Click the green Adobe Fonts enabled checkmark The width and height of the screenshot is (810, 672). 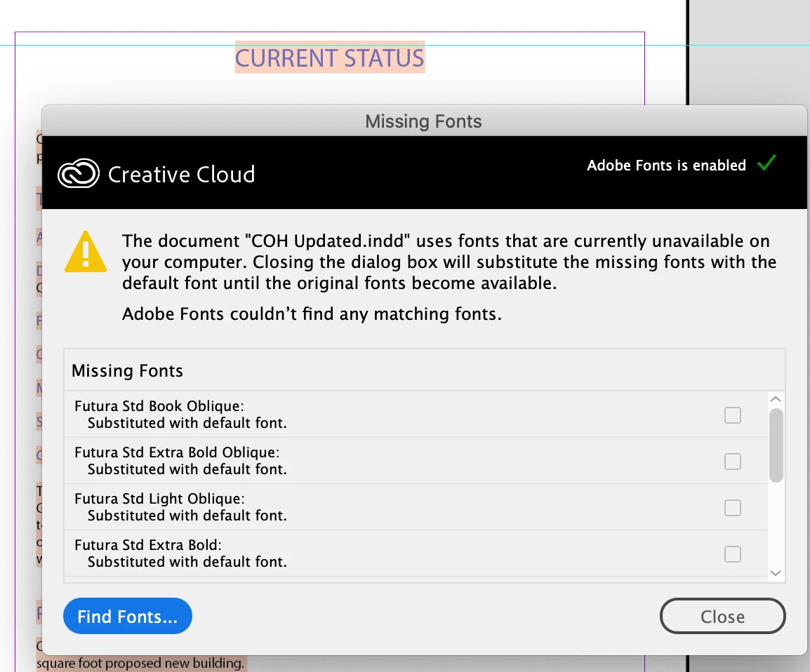point(766,163)
